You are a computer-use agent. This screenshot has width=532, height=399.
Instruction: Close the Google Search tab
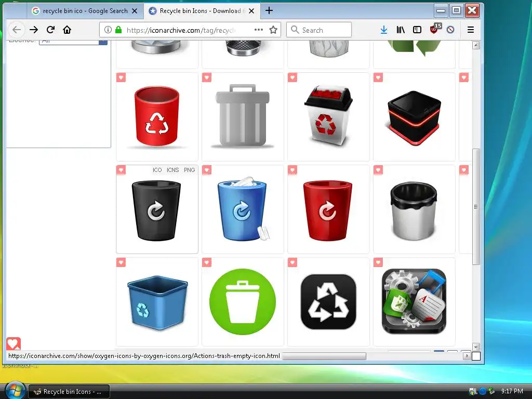click(x=135, y=11)
